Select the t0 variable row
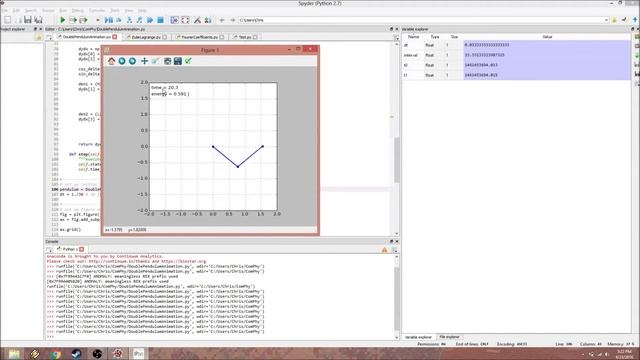Viewport: 640px width, 360px height. point(516,65)
